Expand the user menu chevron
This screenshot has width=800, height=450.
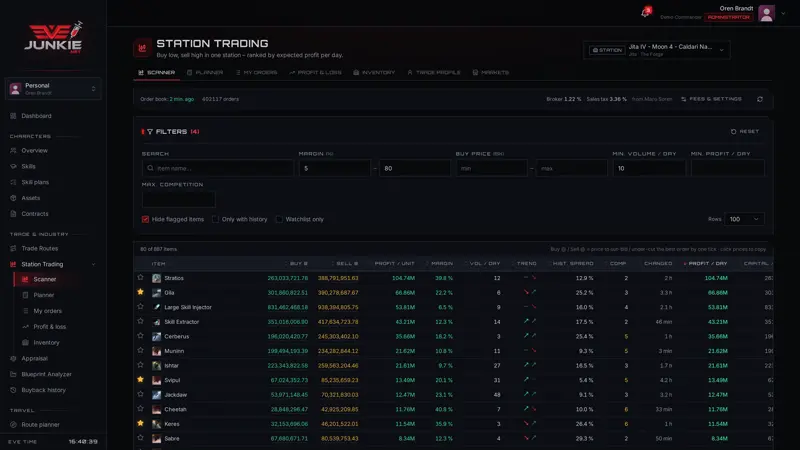[783, 14]
